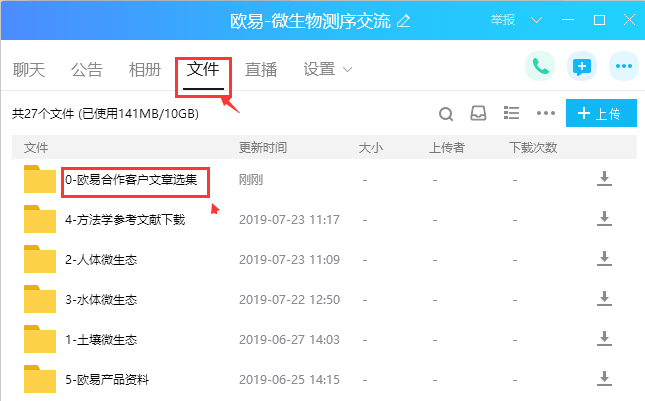Download the 2-人体微生态 folder
This screenshot has height=401, width=645.
604,259
